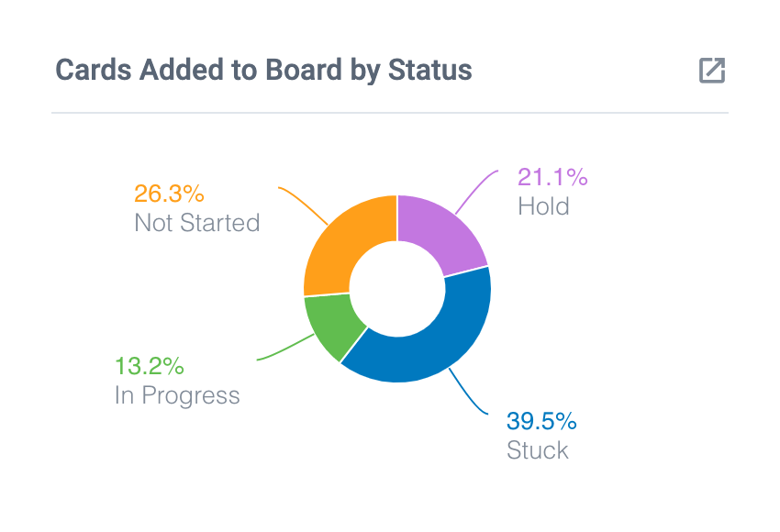780x532 pixels.
Task: Click the 39.5% percentage value
Action: click(x=541, y=422)
